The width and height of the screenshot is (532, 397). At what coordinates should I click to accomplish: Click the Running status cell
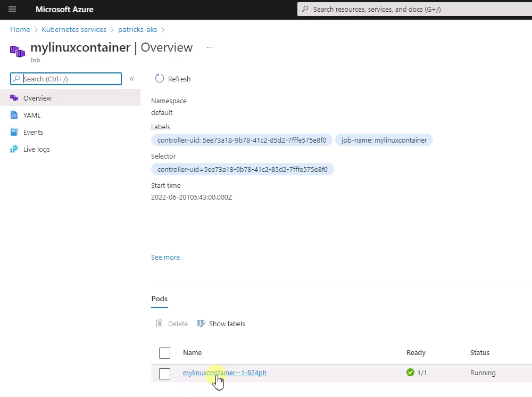click(x=483, y=373)
